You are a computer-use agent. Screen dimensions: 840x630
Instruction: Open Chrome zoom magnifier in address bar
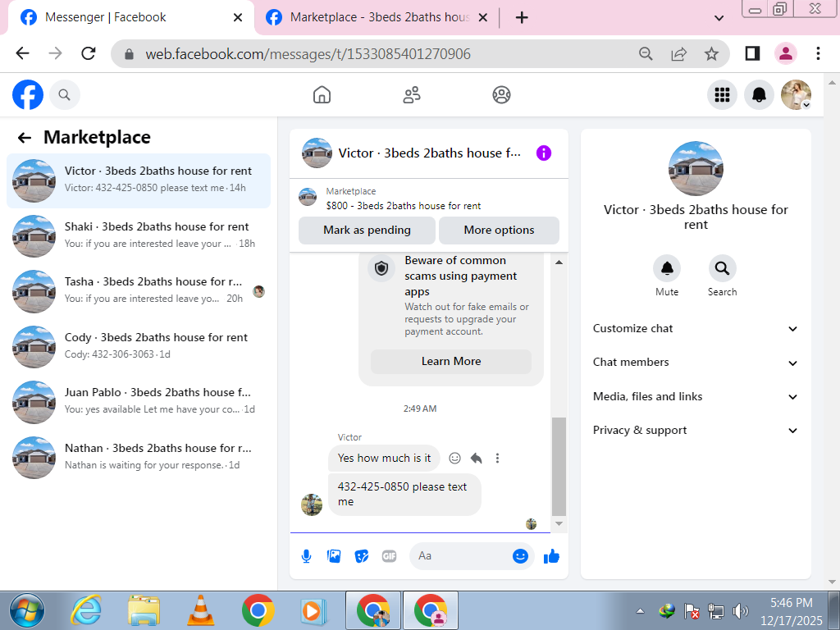[646, 53]
